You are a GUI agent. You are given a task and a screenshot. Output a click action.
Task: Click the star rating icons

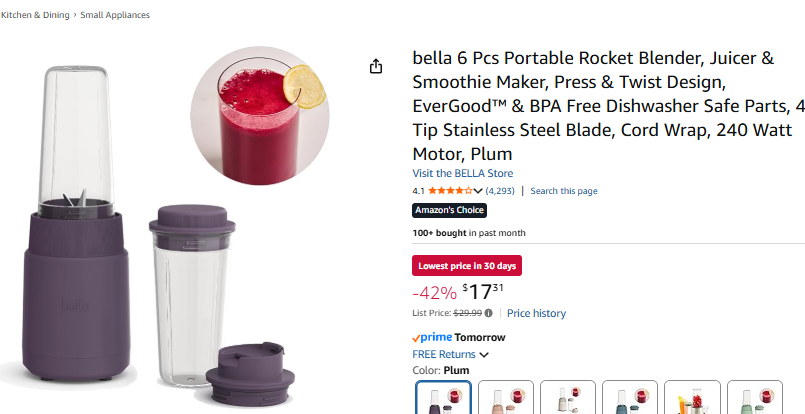(x=447, y=191)
